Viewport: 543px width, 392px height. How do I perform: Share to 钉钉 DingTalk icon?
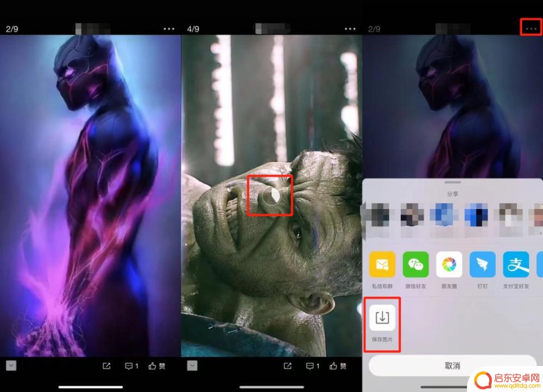[x=482, y=264]
